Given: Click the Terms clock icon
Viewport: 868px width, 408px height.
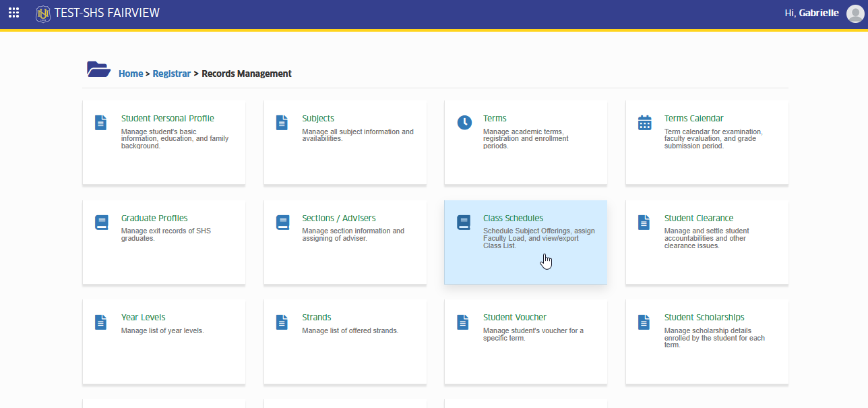Looking at the screenshot, I should click(464, 123).
